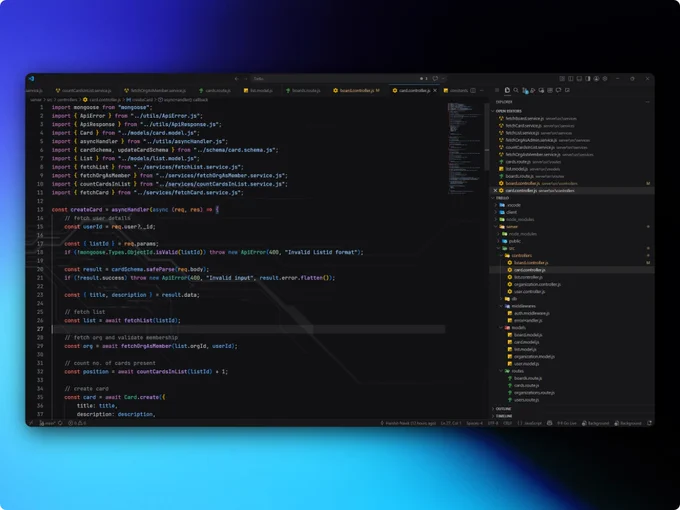Expand the Timeline section
This screenshot has height=510, width=680.
tap(503, 416)
